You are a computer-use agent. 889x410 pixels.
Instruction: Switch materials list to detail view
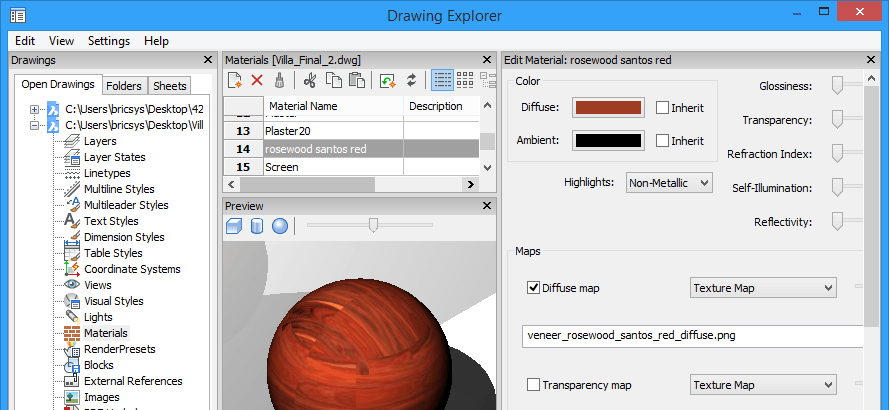(442, 81)
